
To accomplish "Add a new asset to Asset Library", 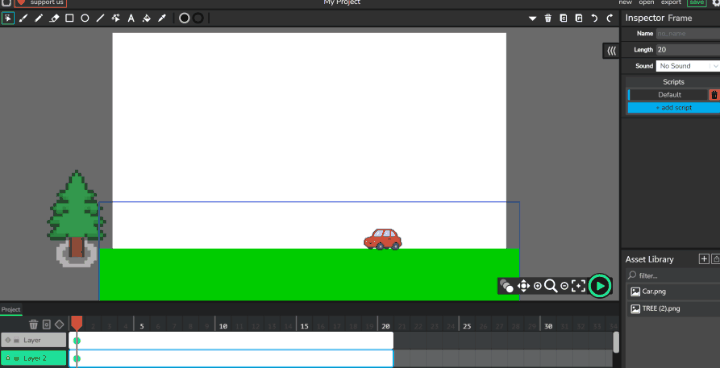I will [704, 259].
